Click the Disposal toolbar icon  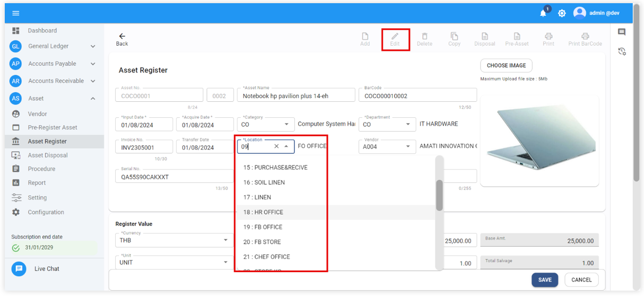point(484,37)
